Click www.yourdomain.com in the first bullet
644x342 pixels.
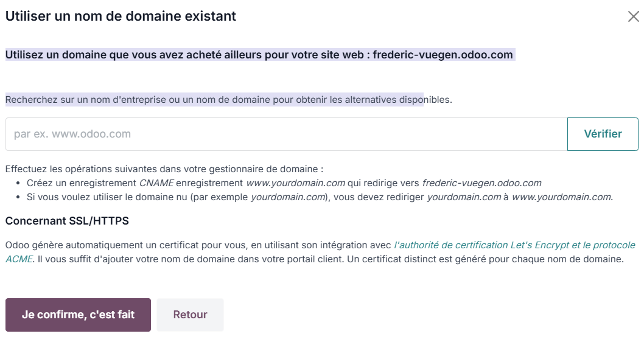click(295, 183)
